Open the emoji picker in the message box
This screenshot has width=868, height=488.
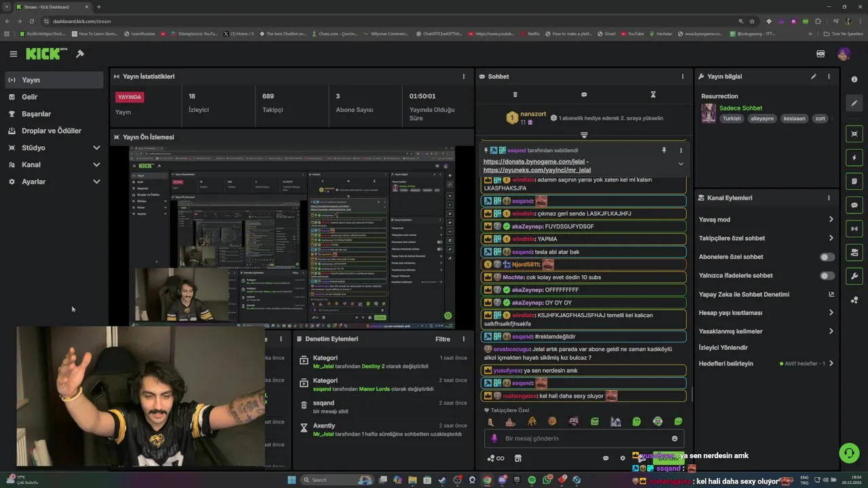pyautogui.click(x=675, y=439)
